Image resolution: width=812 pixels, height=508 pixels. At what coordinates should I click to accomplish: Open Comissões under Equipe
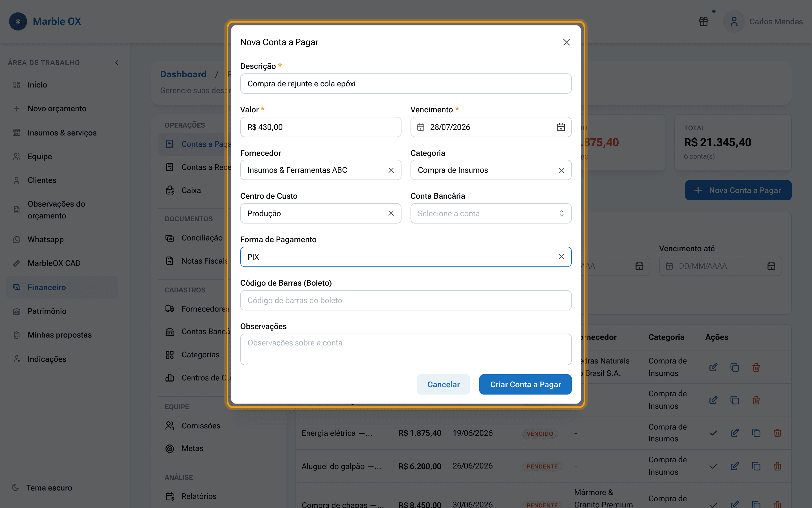[219, 426]
